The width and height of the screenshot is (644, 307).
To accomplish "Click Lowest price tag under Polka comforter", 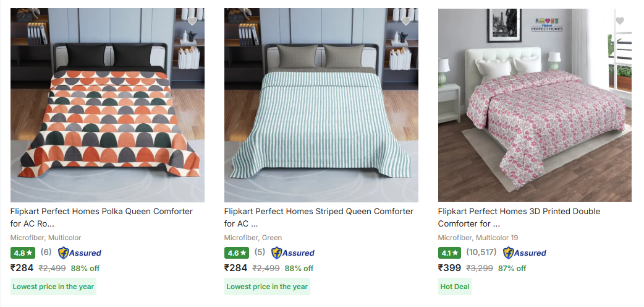I will 54,287.
